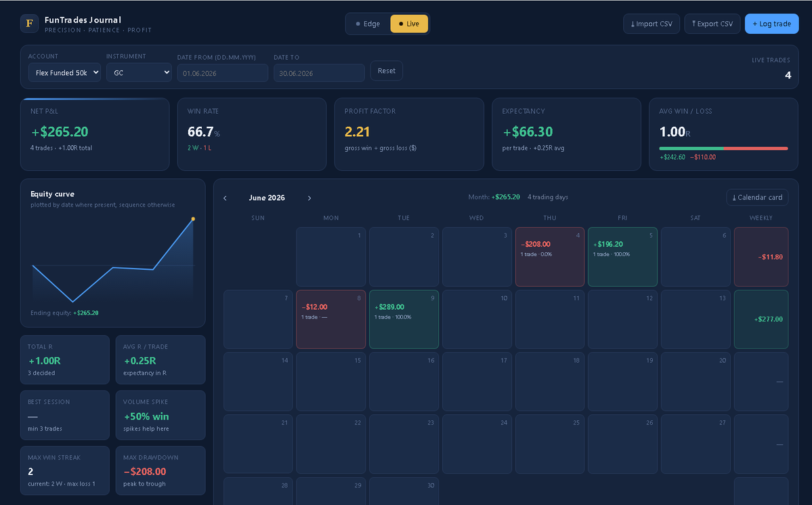Click the Date To input field

(x=319, y=73)
